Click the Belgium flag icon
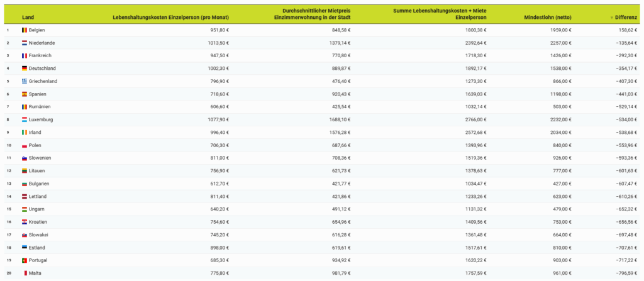 click(x=25, y=30)
